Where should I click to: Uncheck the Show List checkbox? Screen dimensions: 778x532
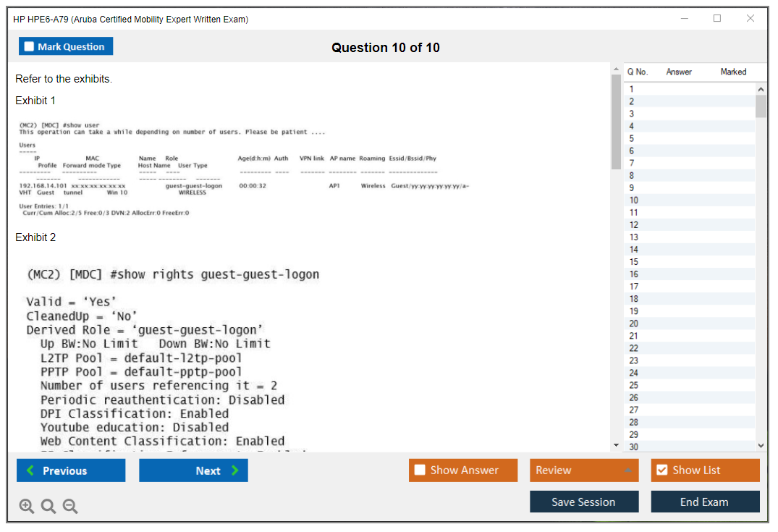click(661, 470)
